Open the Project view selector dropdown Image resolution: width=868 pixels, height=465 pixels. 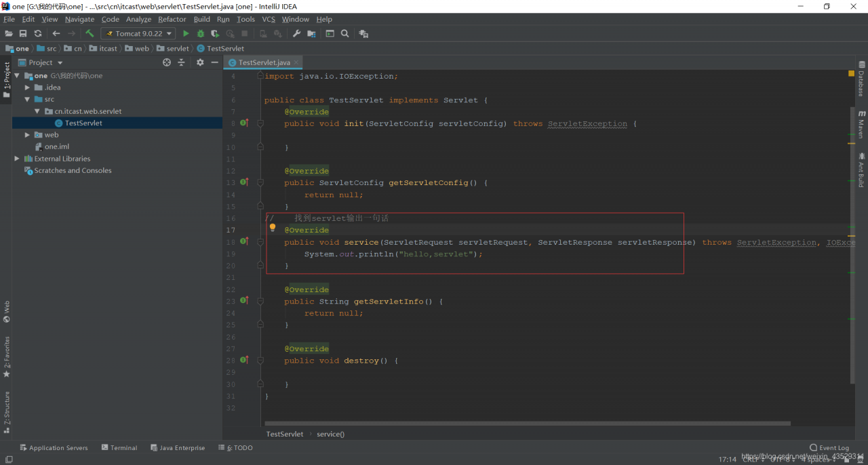[x=41, y=62]
